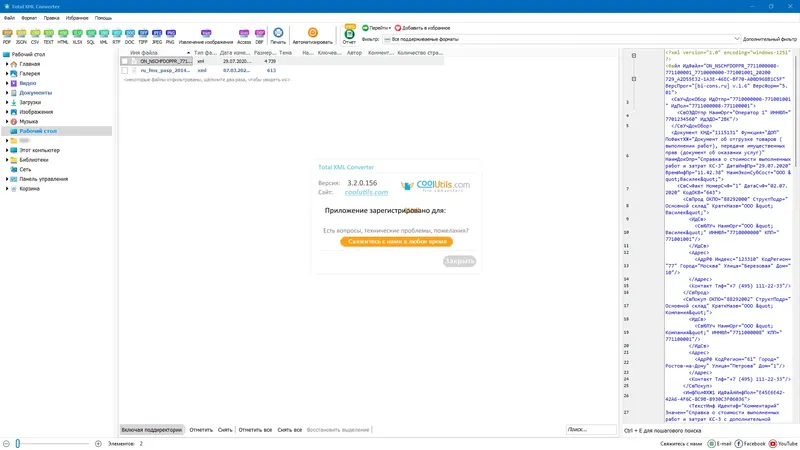Convert to TEXT format
Image resolution: width=800 pixels, height=450 pixels.
[x=48, y=36]
